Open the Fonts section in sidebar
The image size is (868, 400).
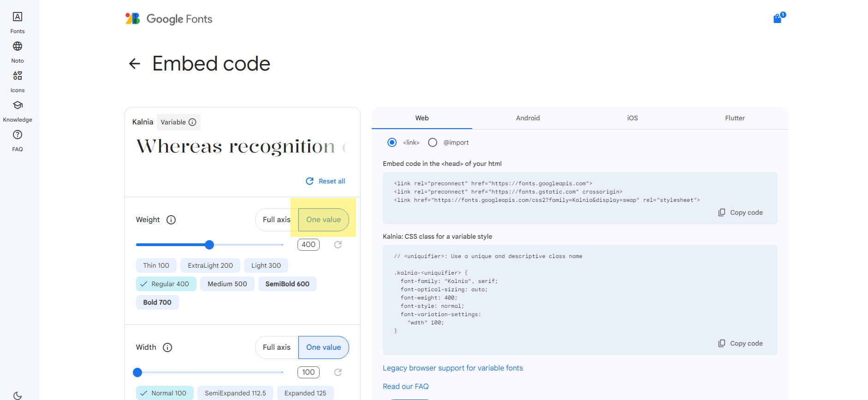18,23
